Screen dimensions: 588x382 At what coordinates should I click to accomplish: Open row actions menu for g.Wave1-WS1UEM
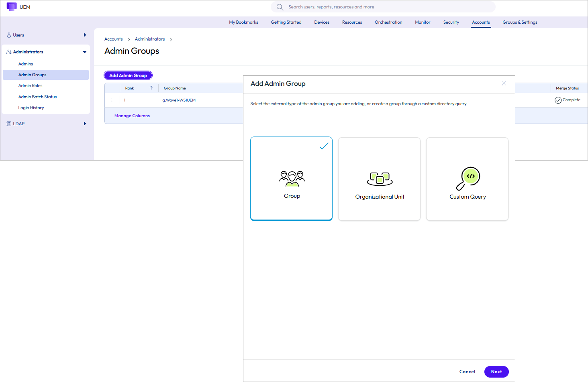click(x=112, y=100)
